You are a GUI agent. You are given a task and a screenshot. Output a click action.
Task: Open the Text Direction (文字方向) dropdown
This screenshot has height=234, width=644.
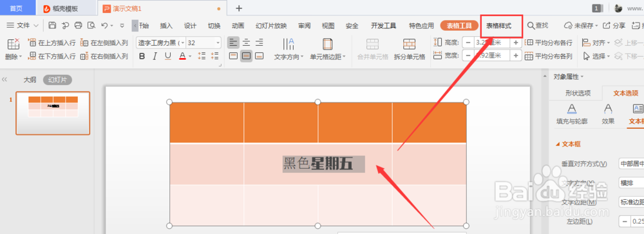point(289,50)
